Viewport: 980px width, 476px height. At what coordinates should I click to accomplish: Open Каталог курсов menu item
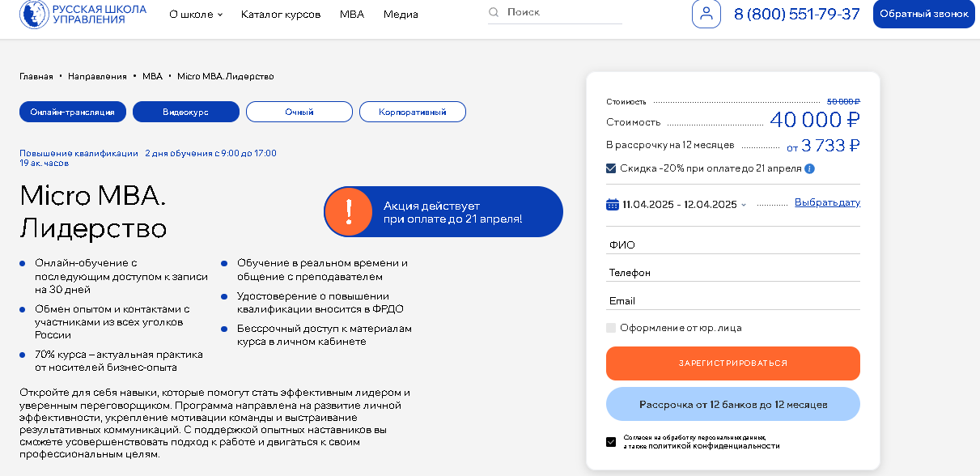pyautogui.click(x=281, y=14)
